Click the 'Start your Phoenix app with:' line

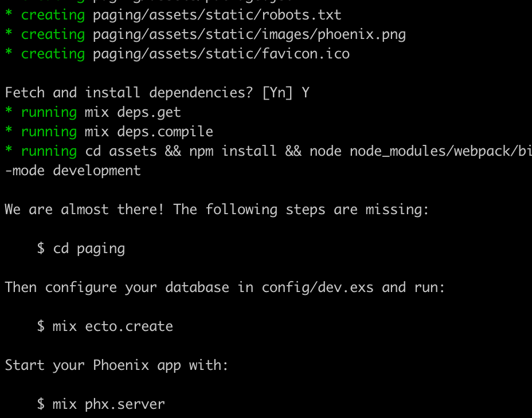point(117,365)
